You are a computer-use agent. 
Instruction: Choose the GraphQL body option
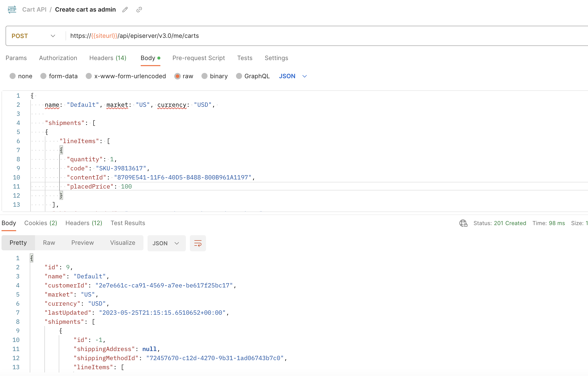pos(239,76)
